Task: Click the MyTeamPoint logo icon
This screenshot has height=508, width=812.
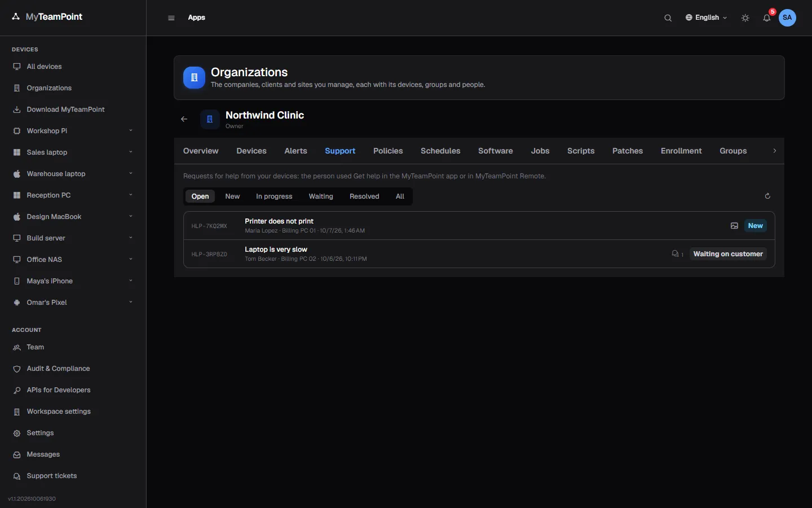Action: [x=16, y=17]
